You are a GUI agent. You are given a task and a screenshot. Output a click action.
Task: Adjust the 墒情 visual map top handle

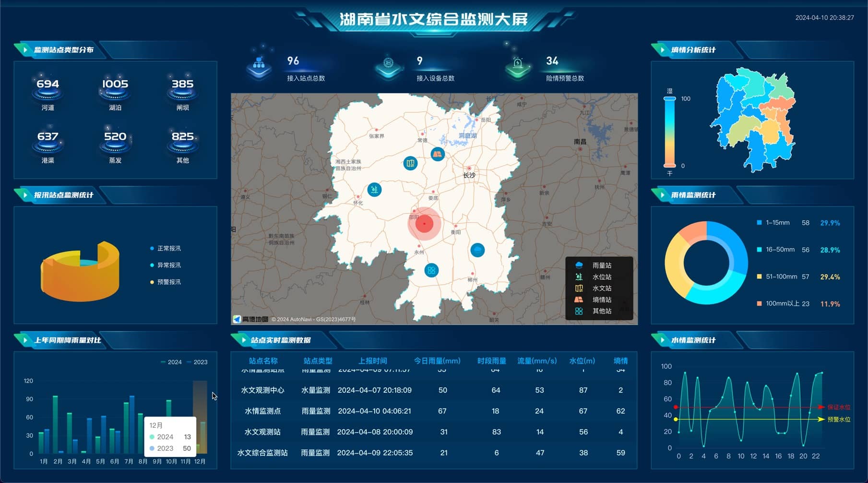pyautogui.click(x=669, y=98)
